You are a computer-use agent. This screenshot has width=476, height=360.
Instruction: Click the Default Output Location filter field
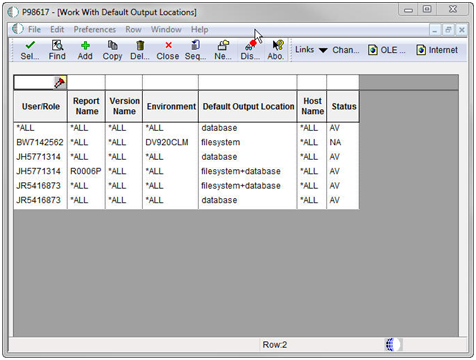tap(248, 82)
